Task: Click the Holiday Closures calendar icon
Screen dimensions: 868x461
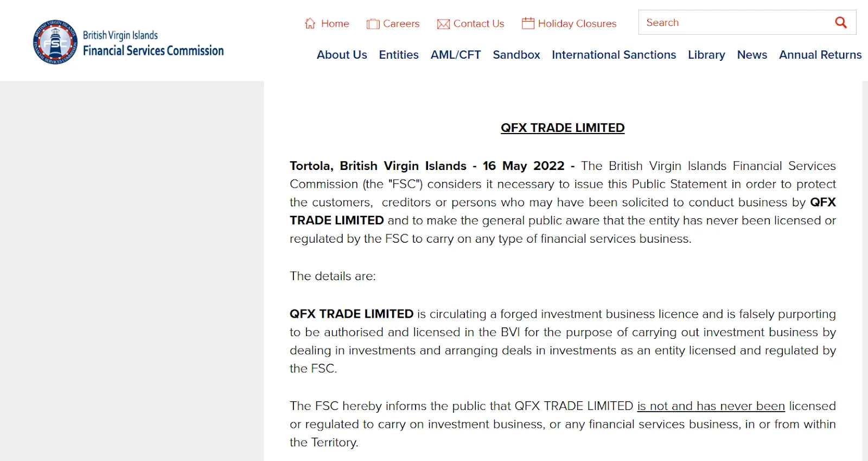Action: pyautogui.click(x=528, y=23)
